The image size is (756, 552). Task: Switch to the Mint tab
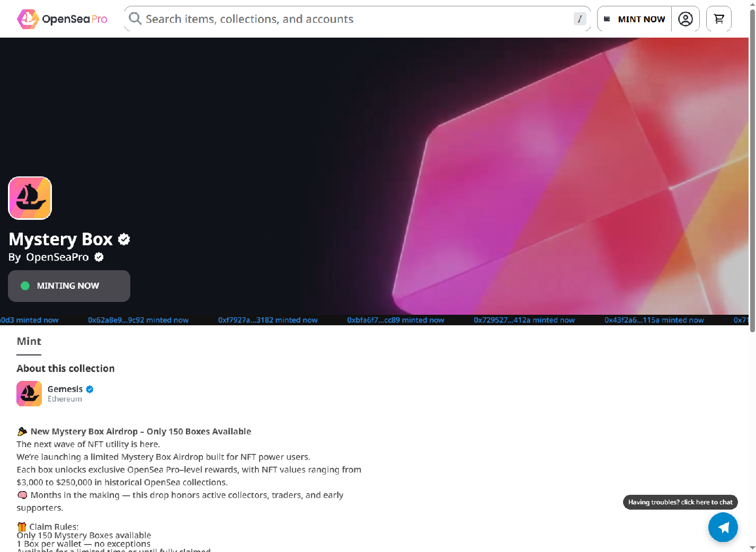pyautogui.click(x=29, y=342)
